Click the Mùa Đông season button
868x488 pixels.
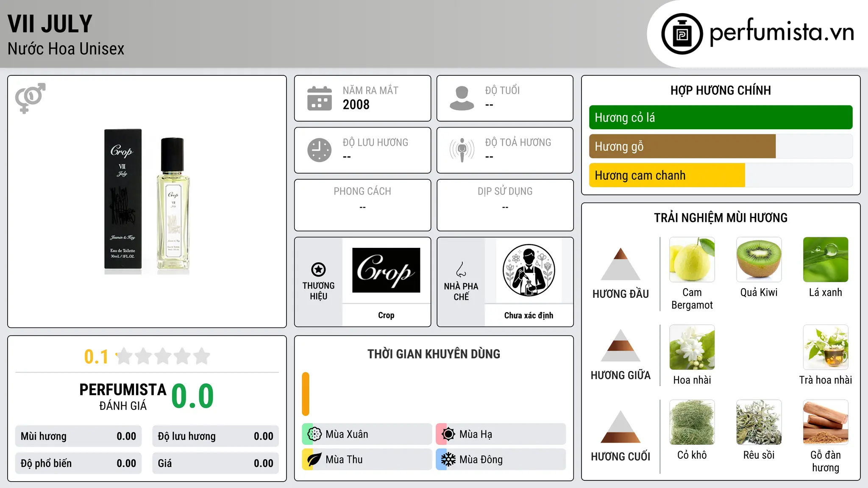[x=501, y=460]
